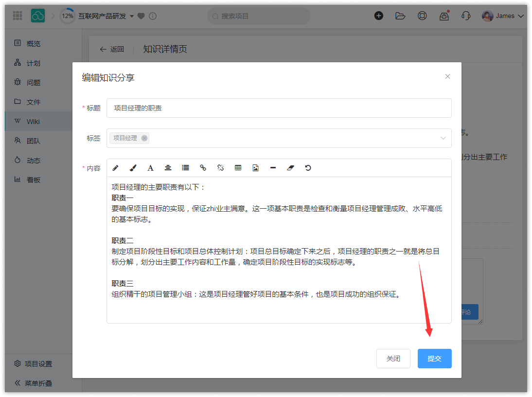Click the headset support icon
This screenshot has height=397, width=532.
point(466,16)
